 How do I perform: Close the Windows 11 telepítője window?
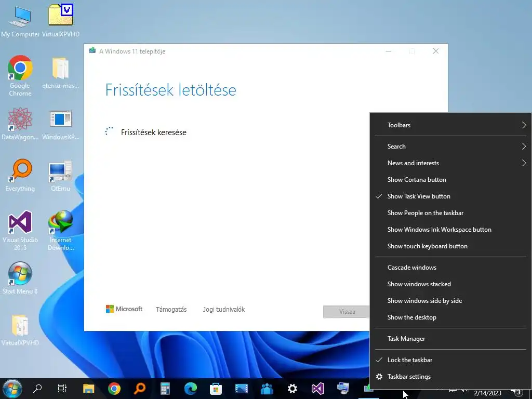[x=436, y=51]
